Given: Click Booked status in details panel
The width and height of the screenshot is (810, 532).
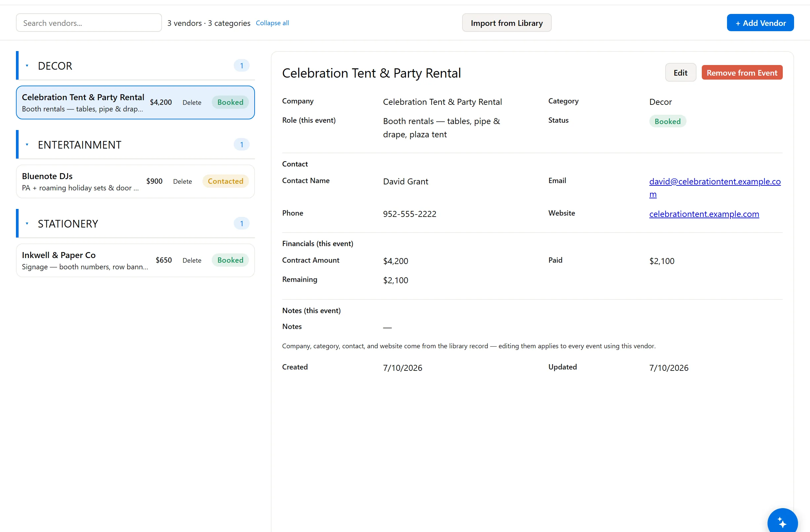Looking at the screenshot, I should (667, 121).
